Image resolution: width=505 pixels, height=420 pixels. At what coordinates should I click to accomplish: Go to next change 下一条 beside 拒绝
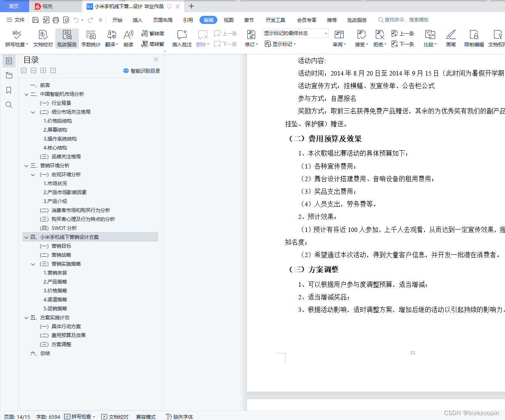point(403,44)
